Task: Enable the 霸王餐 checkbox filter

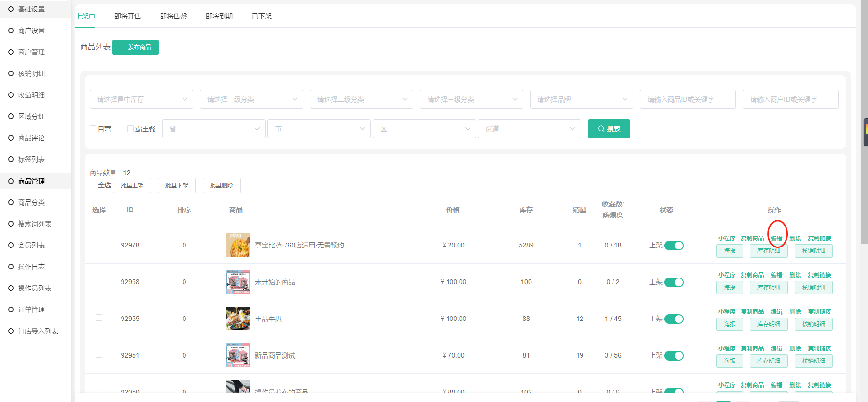Action: 131,129
